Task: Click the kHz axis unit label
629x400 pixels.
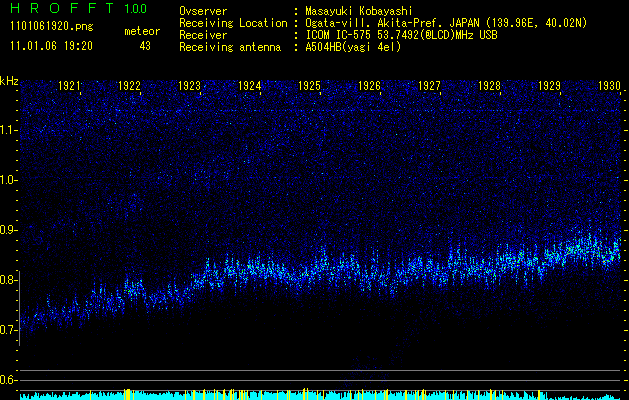Action: [x=9, y=81]
